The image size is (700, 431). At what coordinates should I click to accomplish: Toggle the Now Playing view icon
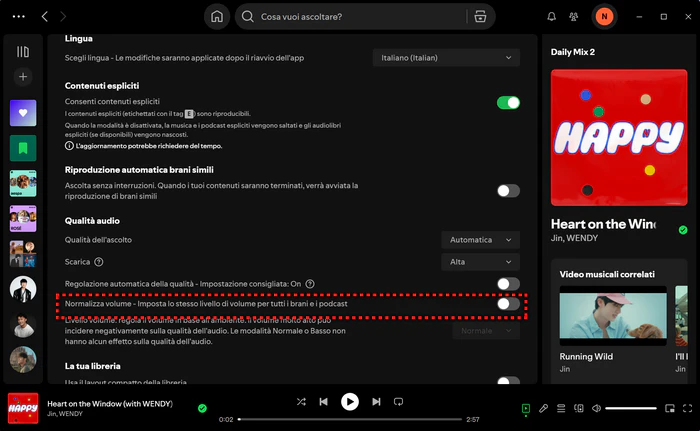point(526,408)
